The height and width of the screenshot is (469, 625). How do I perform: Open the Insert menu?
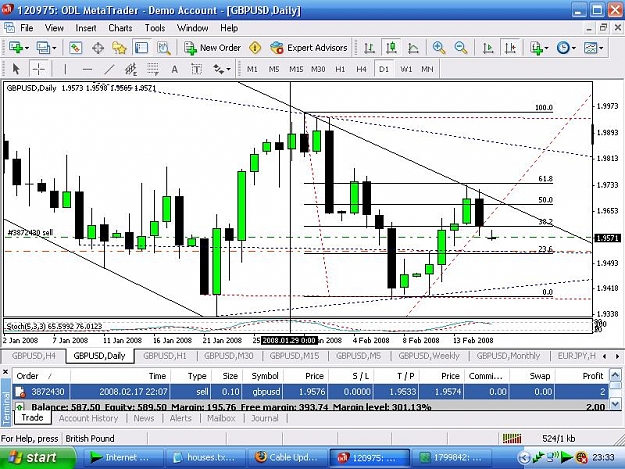tap(86, 28)
